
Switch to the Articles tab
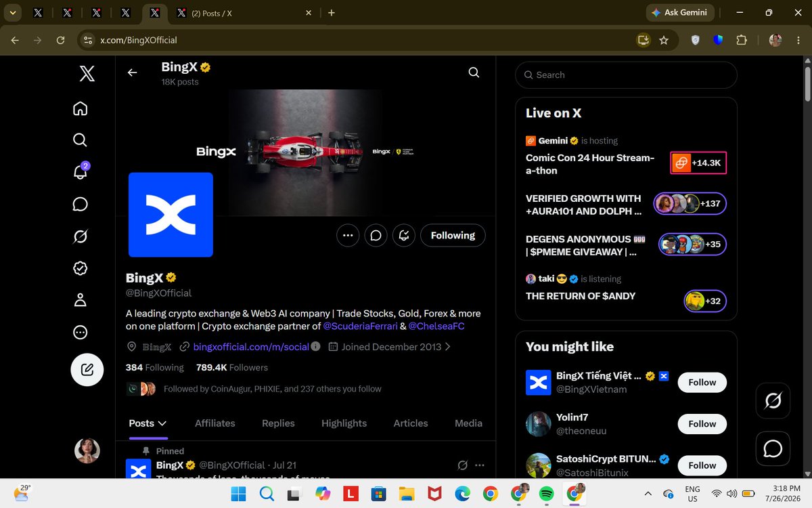pos(411,423)
